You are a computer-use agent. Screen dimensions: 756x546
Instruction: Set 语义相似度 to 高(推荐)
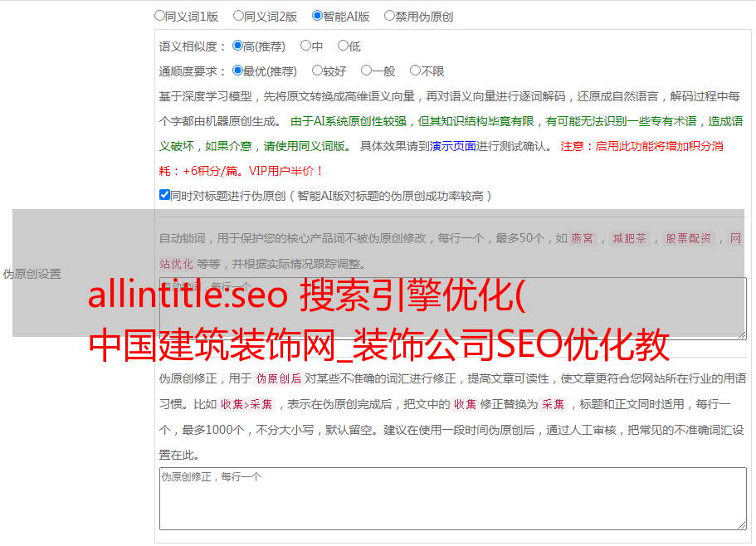tap(237, 46)
